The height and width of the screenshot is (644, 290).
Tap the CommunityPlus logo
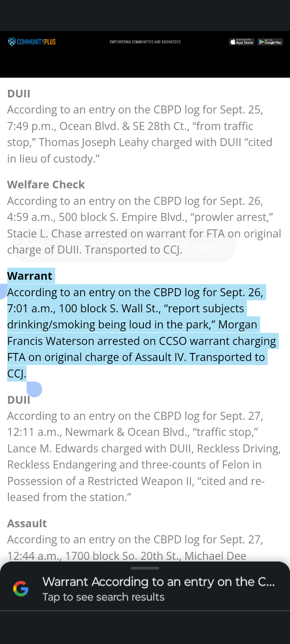(x=32, y=41)
